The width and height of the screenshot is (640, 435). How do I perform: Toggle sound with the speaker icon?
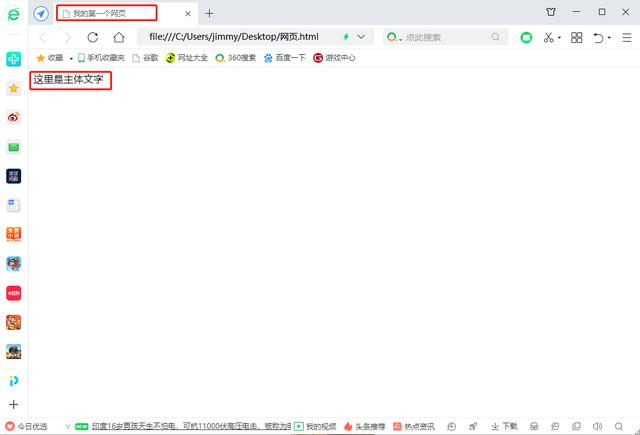point(598,426)
